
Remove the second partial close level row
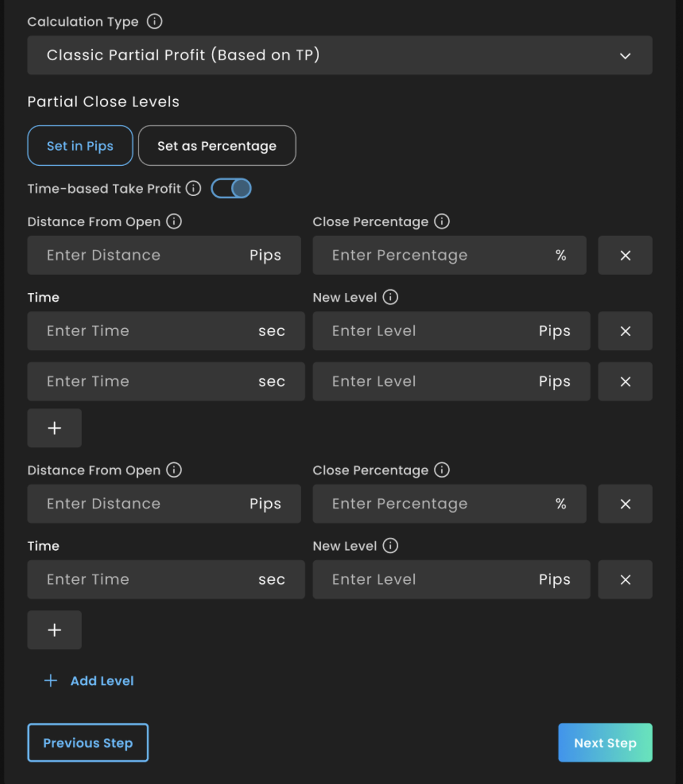click(x=625, y=504)
